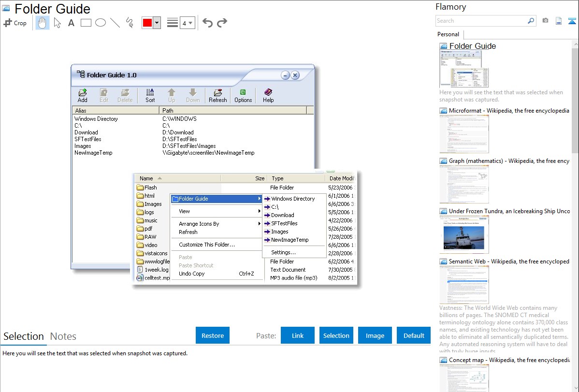Pick the freehand scribble tool

(129, 23)
